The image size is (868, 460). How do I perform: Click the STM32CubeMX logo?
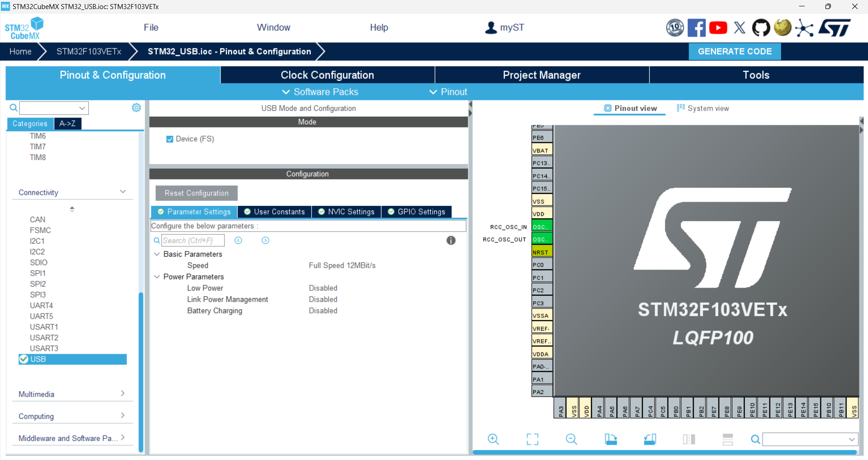[24, 28]
